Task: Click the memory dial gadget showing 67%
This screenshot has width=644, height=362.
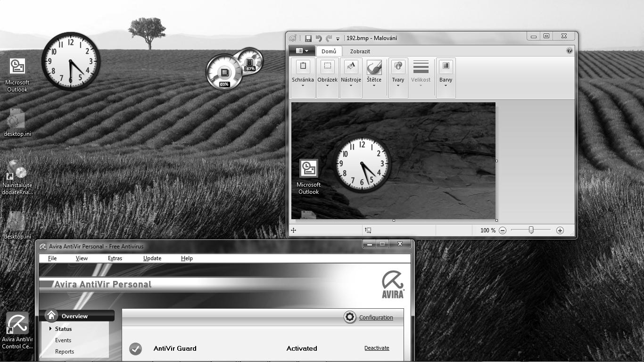Action: (250, 61)
